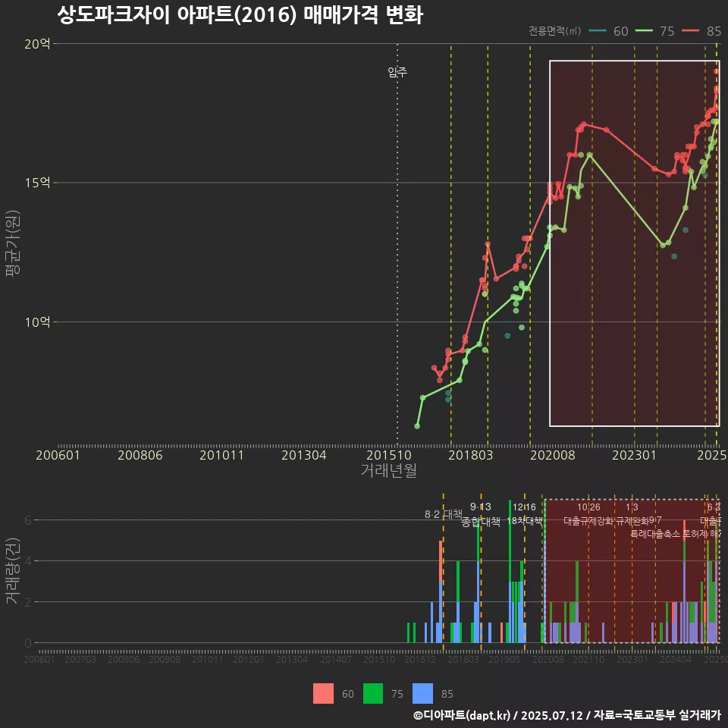Image resolution: width=728 pixels, height=728 pixels.
Task: Click the volume axis label 0
Action: 28,643
